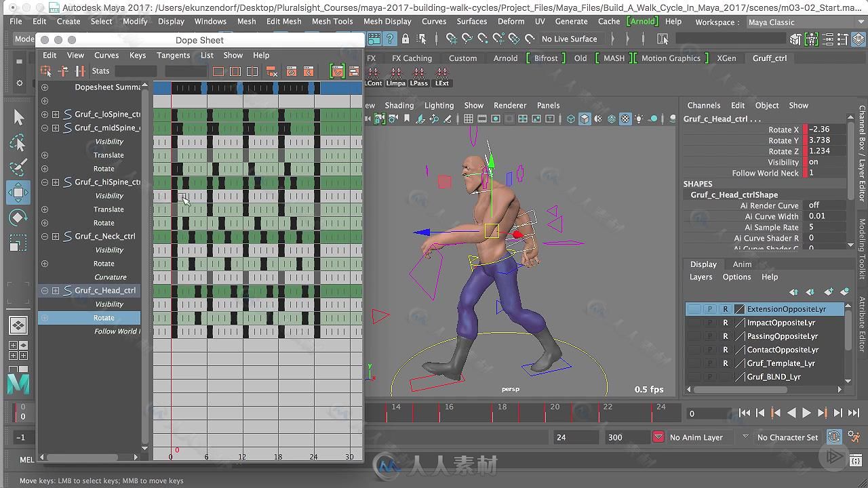Click step forward one key button

coord(822,413)
